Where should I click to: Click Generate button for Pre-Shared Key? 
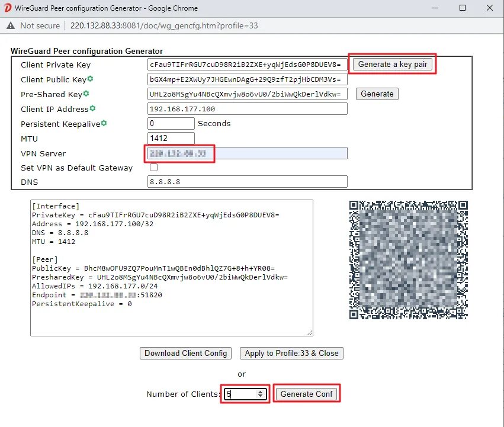click(377, 94)
